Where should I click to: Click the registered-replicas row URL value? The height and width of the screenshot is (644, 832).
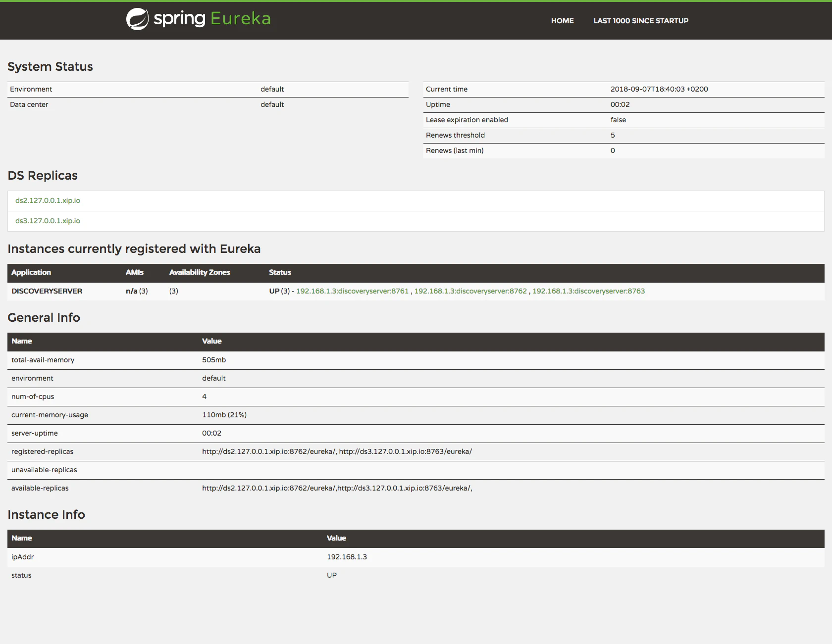(337, 451)
